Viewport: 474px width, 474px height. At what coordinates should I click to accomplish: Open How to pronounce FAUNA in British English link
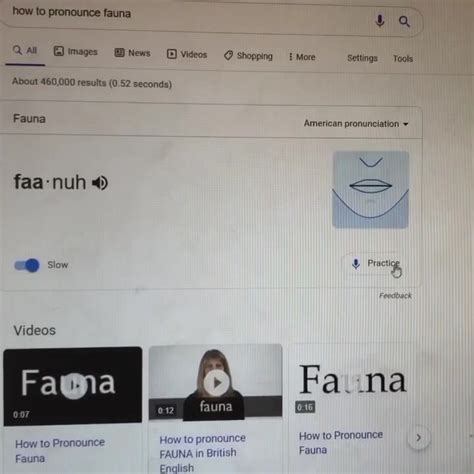coord(202,453)
